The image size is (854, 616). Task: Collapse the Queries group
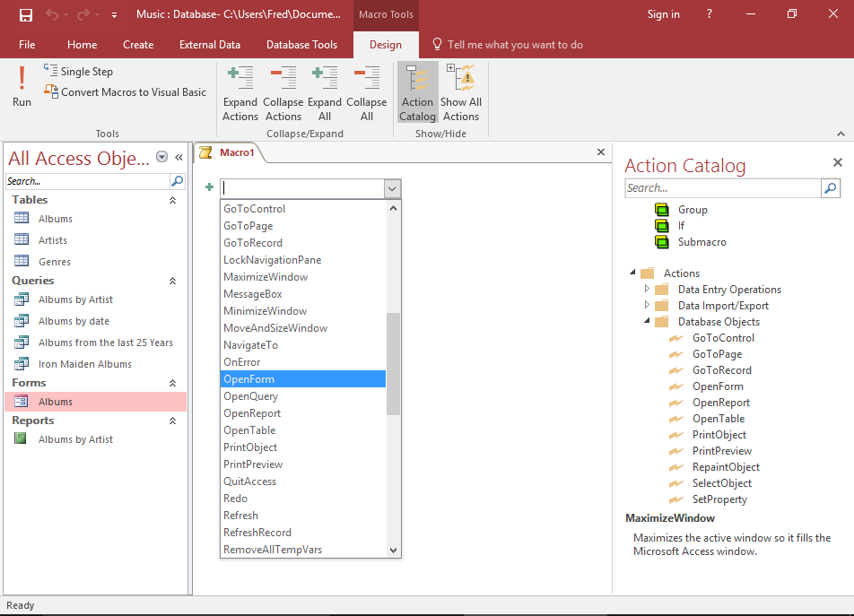(172, 281)
